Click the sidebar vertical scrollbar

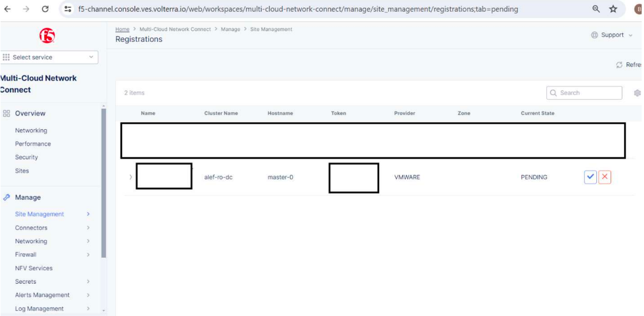click(104, 183)
